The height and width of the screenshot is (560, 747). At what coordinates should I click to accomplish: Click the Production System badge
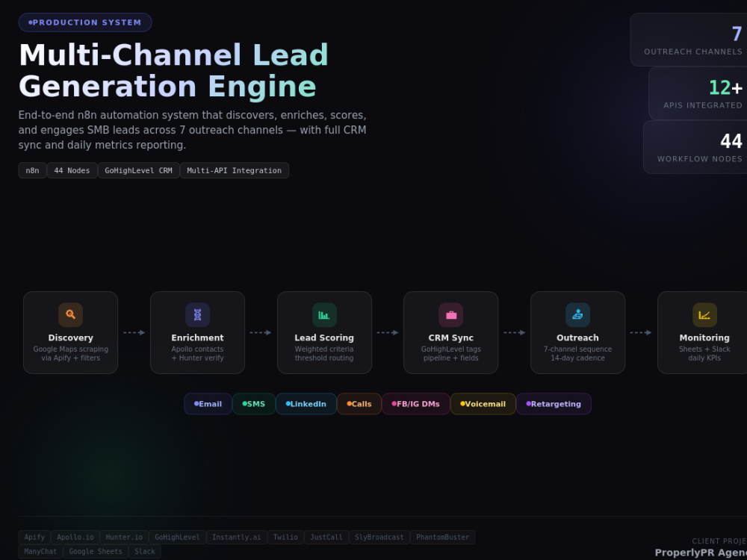[x=85, y=22]
